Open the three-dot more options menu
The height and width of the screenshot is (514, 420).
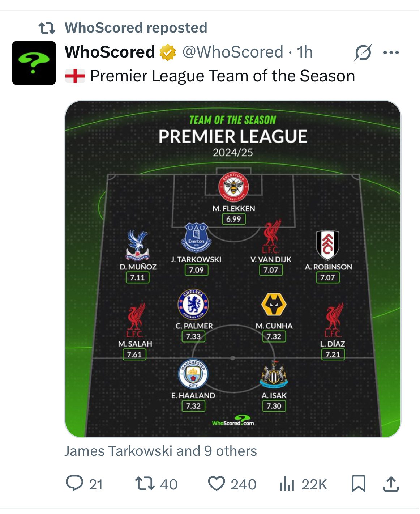tap(391, 53)
